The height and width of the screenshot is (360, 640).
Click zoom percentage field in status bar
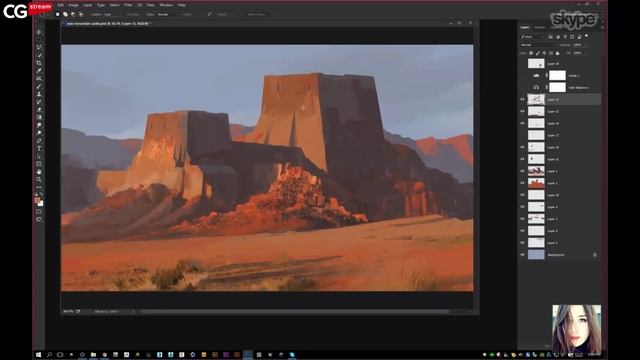point(68,311)
